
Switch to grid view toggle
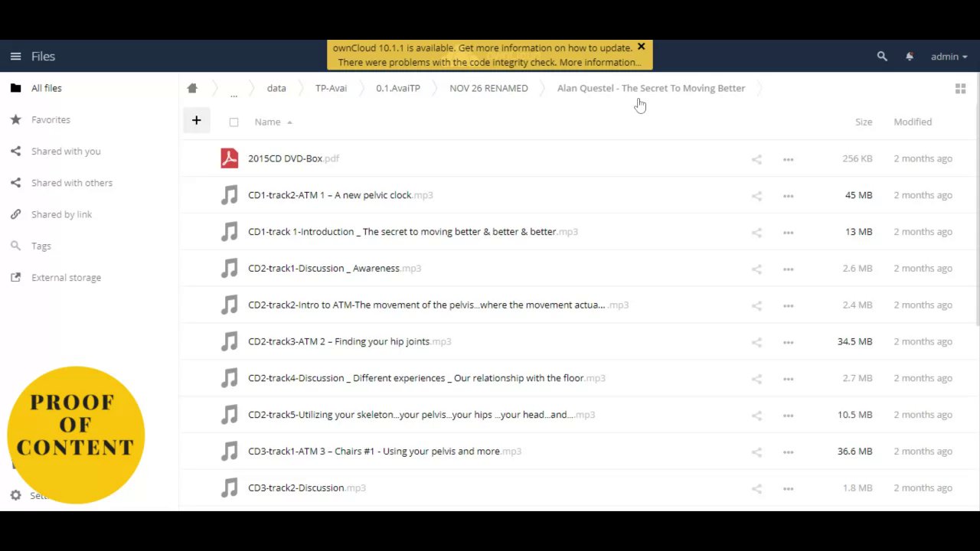click(x=960, y=89)
